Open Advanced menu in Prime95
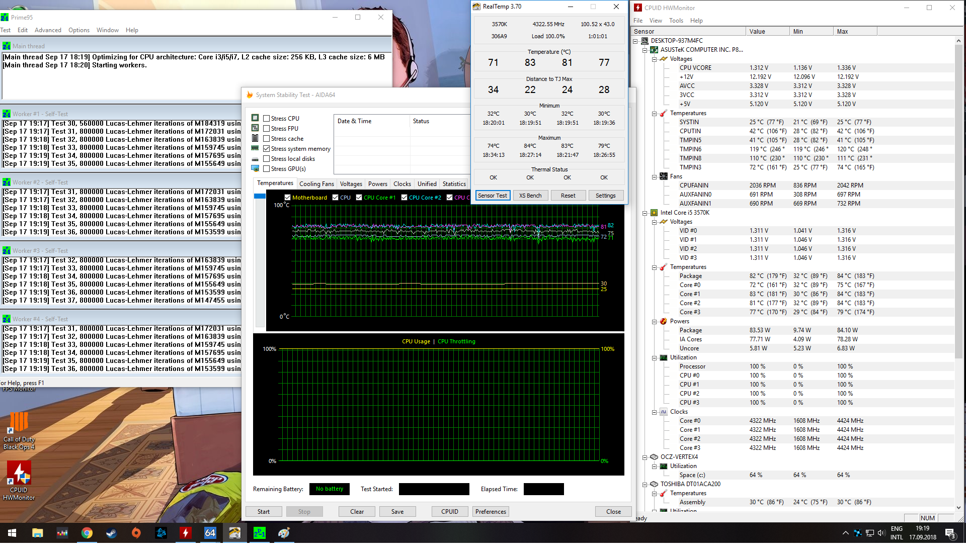This screenshot has width=966, height=560. pyautogui.click(x=48, y=30)
